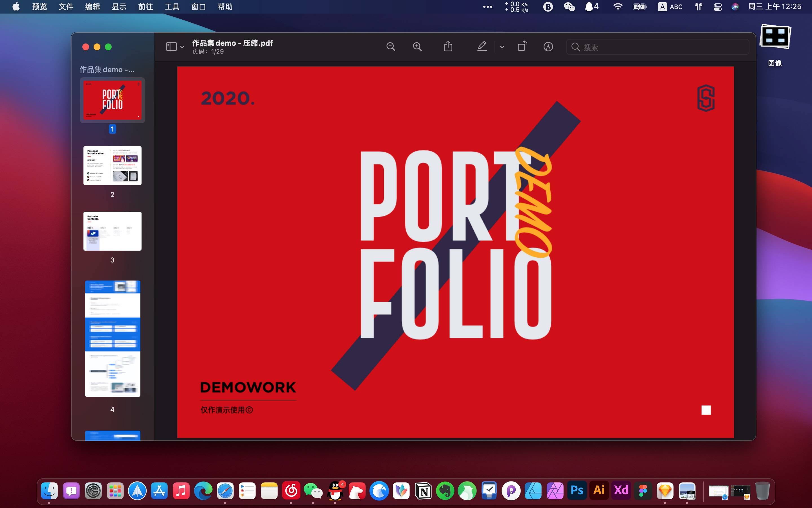
Task: Click the 作品集 demo sidebar header
Action: (x=107, y=69)
